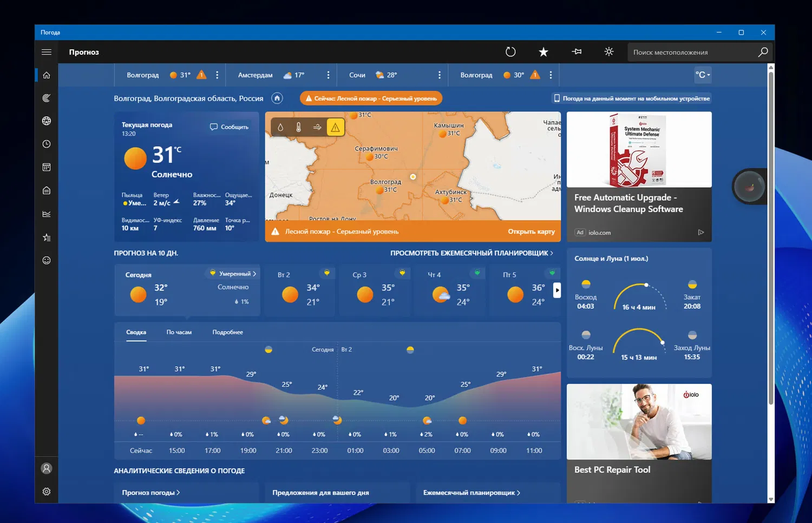
Task: Add location to favorites with star icon
Action: (x=543, y=52)
